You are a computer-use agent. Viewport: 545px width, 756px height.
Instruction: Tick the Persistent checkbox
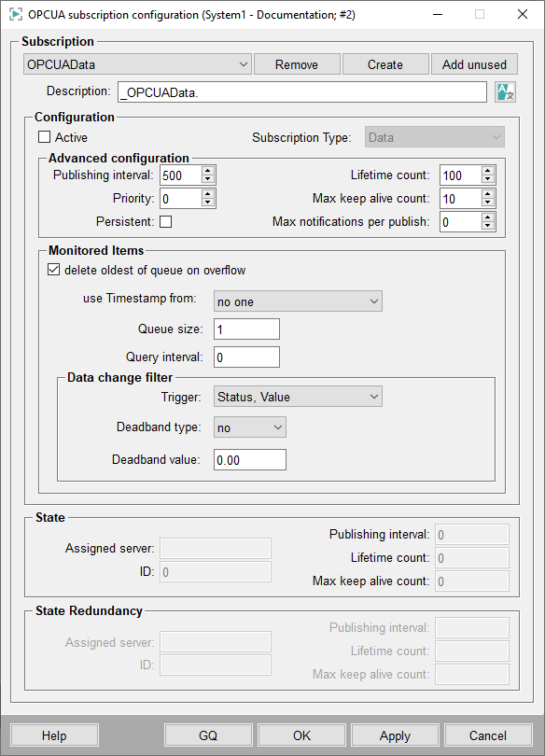point(166,221)
